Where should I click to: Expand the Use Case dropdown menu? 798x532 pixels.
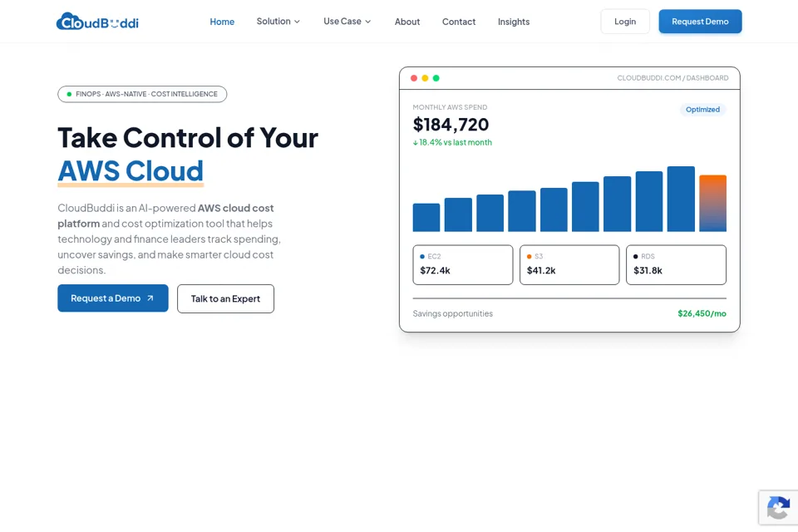(347, 22)
